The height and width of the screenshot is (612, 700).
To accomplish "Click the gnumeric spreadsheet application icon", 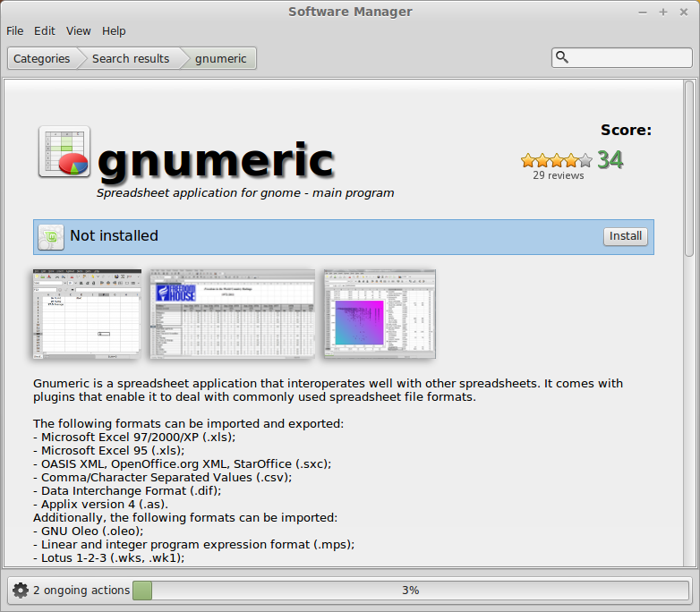I will 64,152.
